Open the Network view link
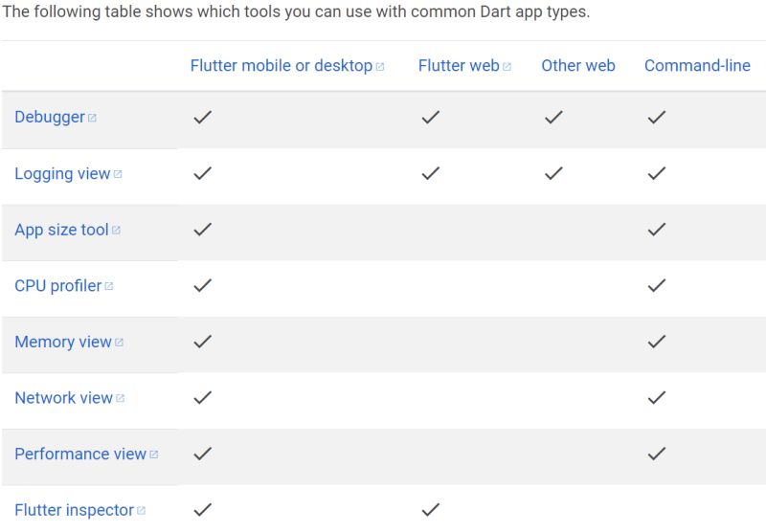The image size is (766, 532). 63,398
